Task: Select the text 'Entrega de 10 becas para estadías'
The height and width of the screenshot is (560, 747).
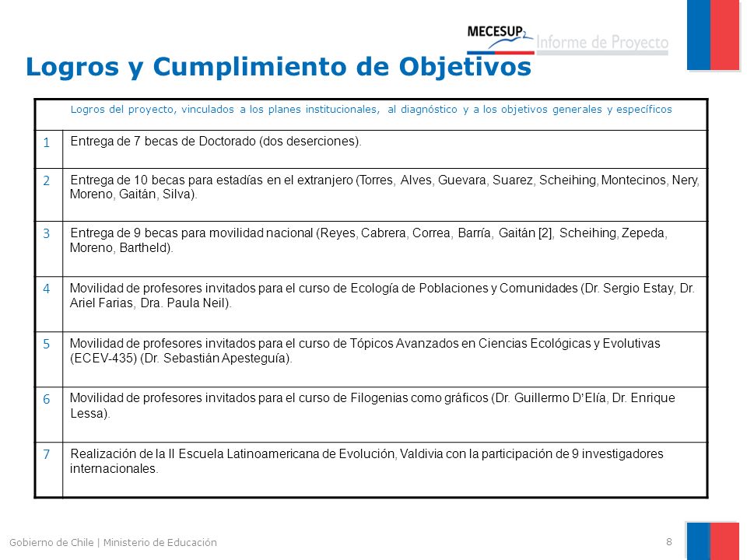Action: 167,180
